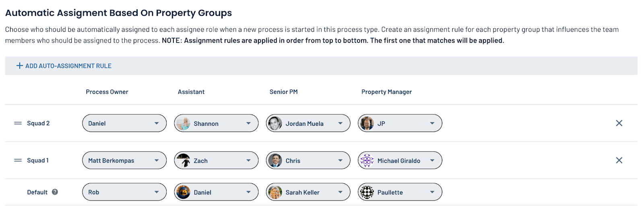Click the Squad 2 drag handle icon
Viewport: 644px width, 209px height.
(x=18, y=123)
